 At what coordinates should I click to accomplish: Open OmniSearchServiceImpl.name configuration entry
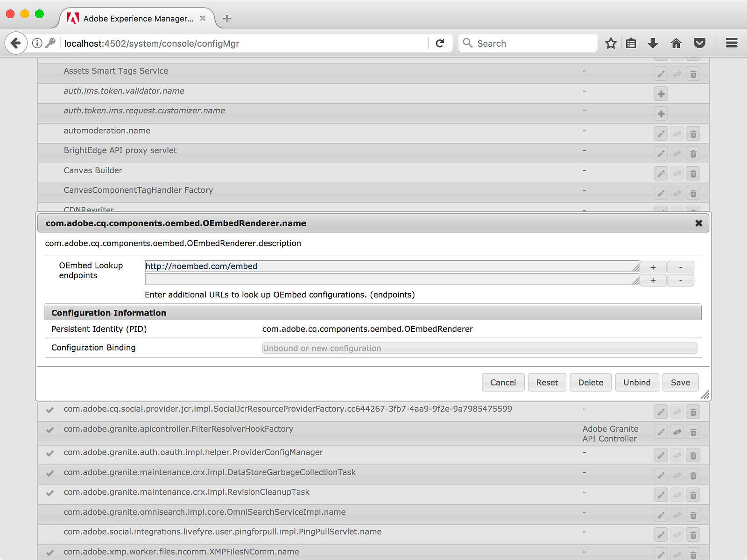point(204,512)
